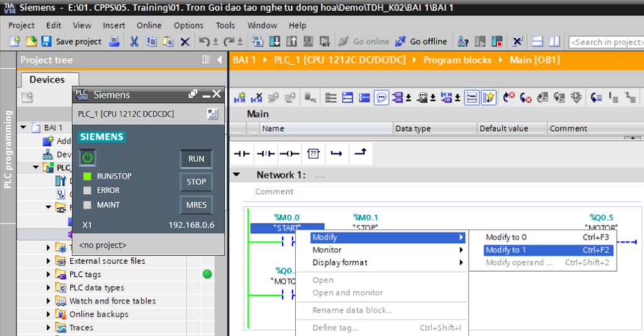Insert an output coil instruction
The image size is (644, 336).
click(289, 154)
